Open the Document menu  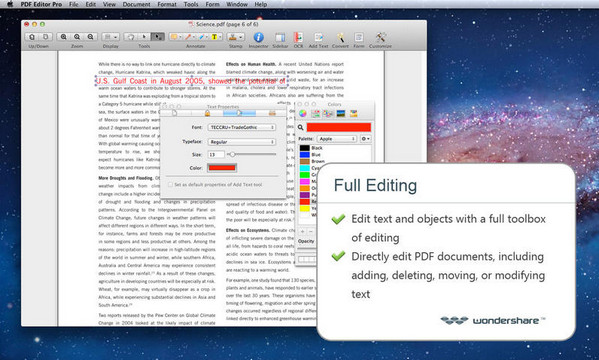[136, 4]
